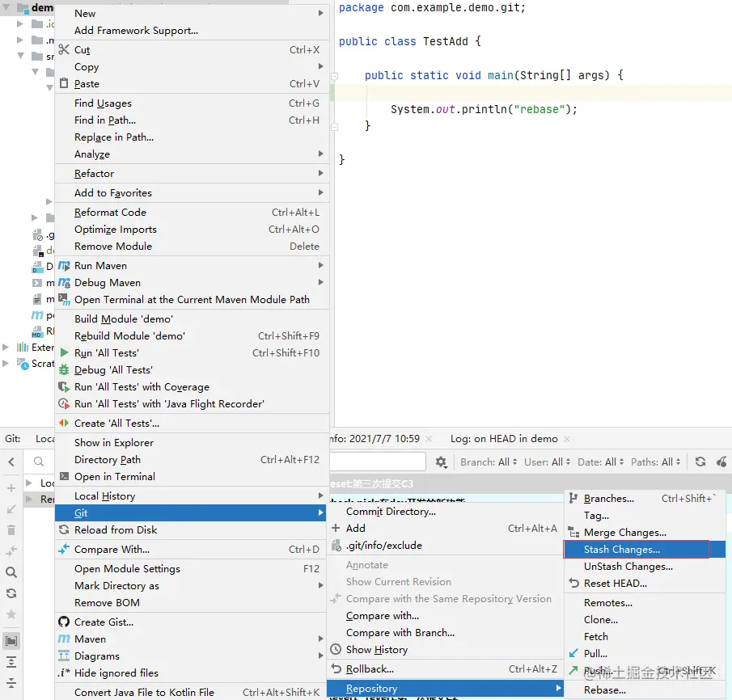Viewport: 732px width, 700px height.
Task: Choose UnStash Changes... menu entry
Action: point(644,566)
